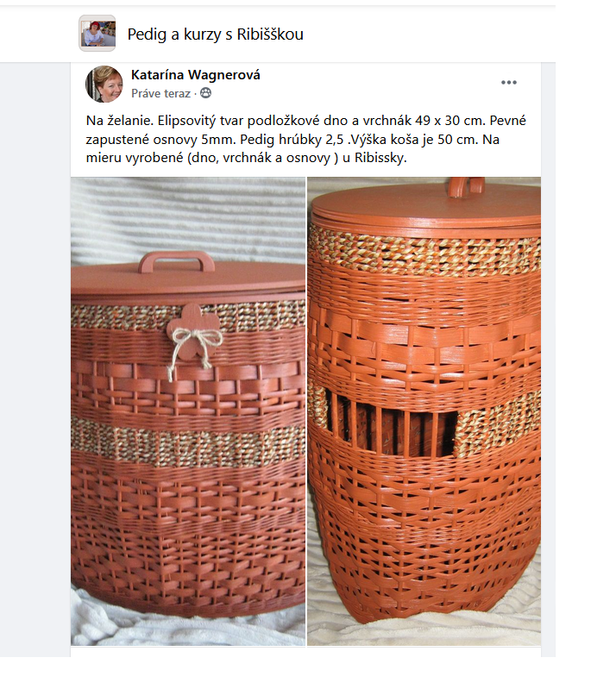Screen dimensions: 616x689
Task: Click the open slatted window on right basket
Action: pos(392,426)
